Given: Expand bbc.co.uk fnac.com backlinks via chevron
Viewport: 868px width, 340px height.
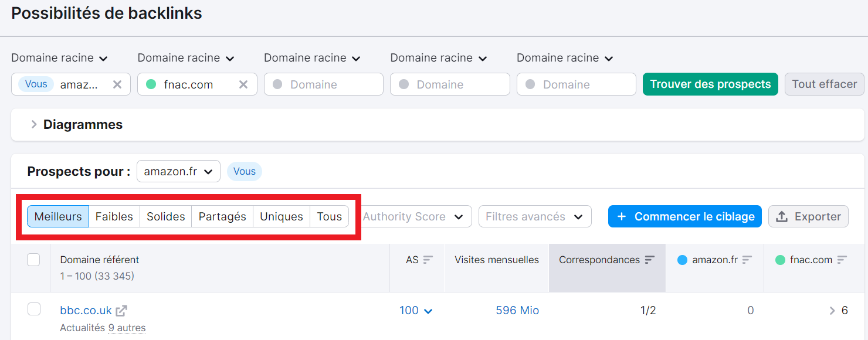Looking at the screenshot, I should click(832, 310).
